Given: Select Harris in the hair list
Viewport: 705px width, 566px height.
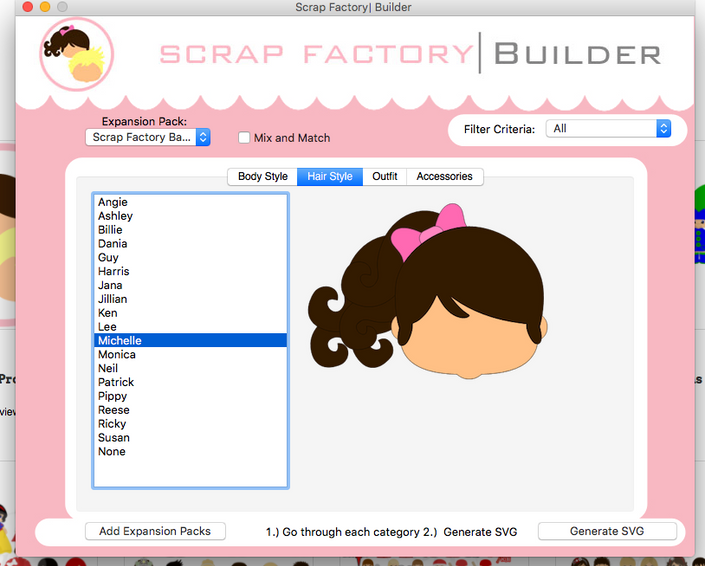Looking at the screenshot, I should coord(190,271).
